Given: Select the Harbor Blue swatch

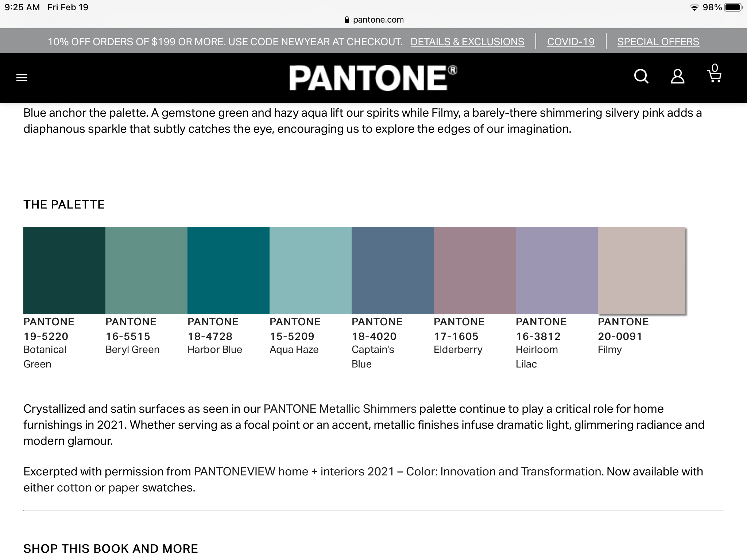Looking at the screenshot, I should pyautogui.click(x=228, y=270).
